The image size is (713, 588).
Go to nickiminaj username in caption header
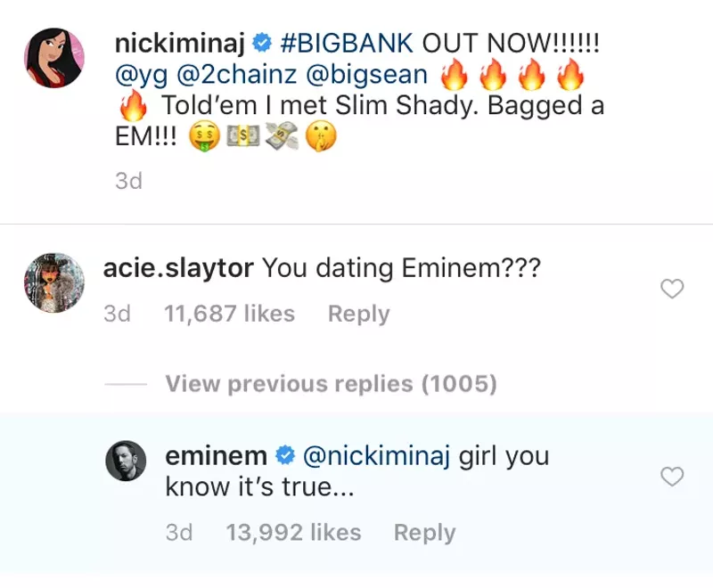182,43
